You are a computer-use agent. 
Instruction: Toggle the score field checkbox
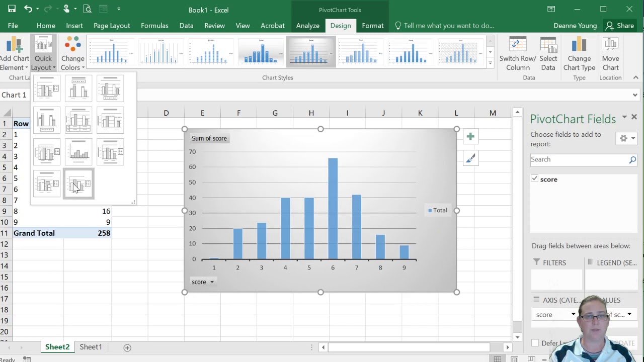click(535, 179)
